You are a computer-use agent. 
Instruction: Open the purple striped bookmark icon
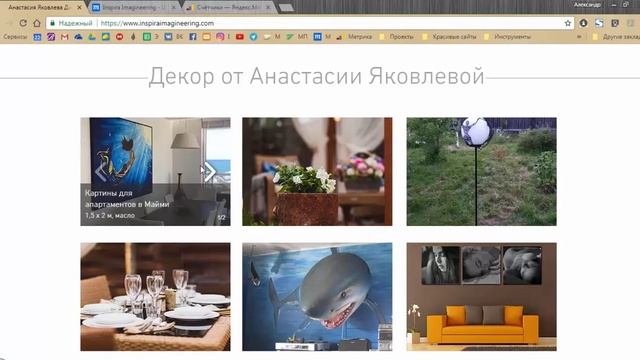pyautogui.click(x=51, y=37)
